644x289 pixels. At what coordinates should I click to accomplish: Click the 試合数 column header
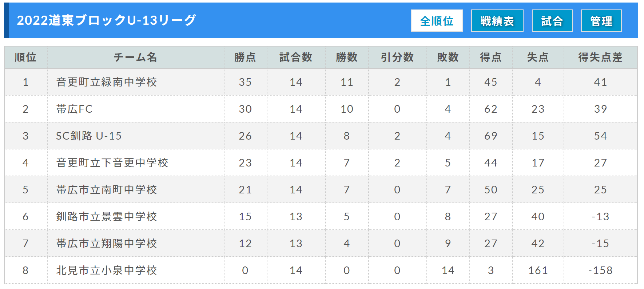(296, 57)
